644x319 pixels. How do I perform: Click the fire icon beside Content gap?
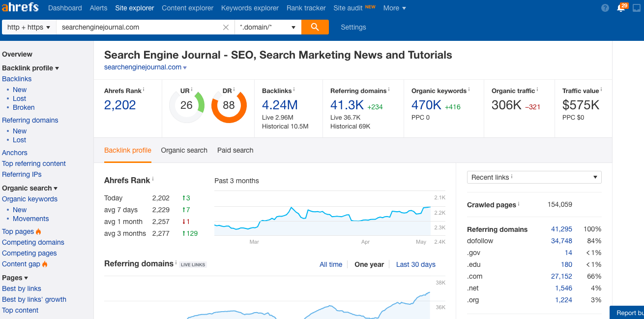[x=45, y=264]
